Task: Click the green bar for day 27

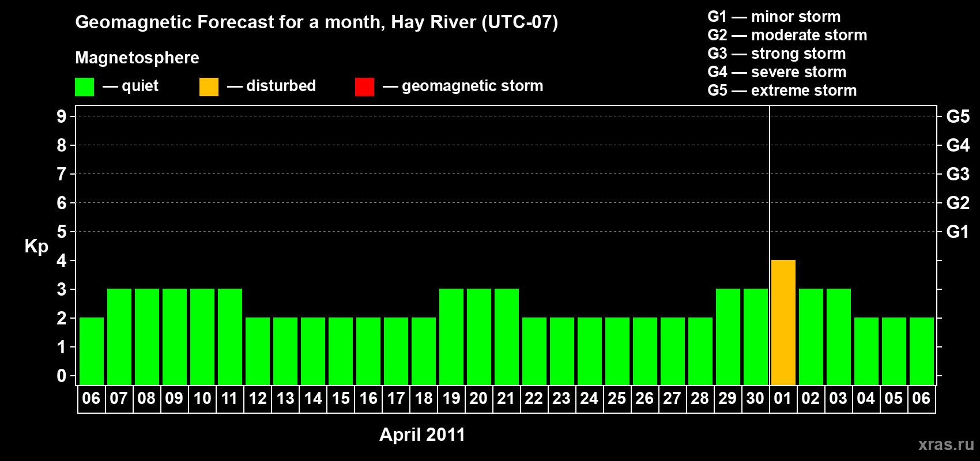Action: (x=673, y=351)
